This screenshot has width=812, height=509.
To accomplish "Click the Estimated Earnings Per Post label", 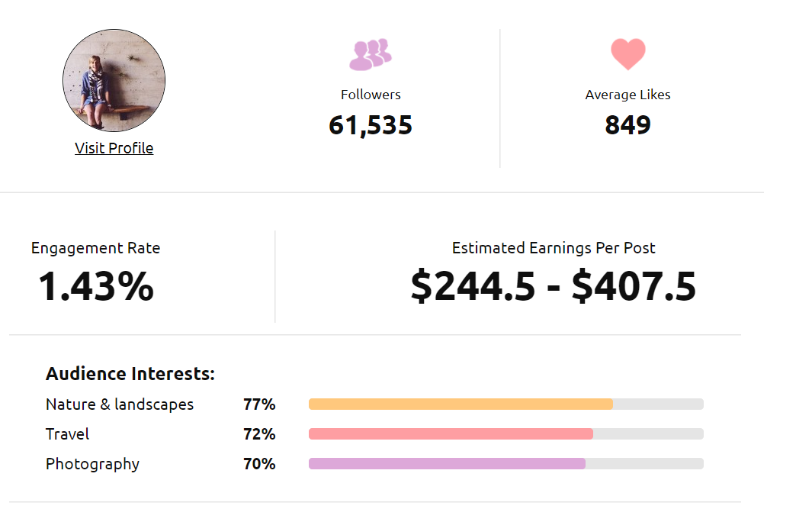I will (554, 248).
